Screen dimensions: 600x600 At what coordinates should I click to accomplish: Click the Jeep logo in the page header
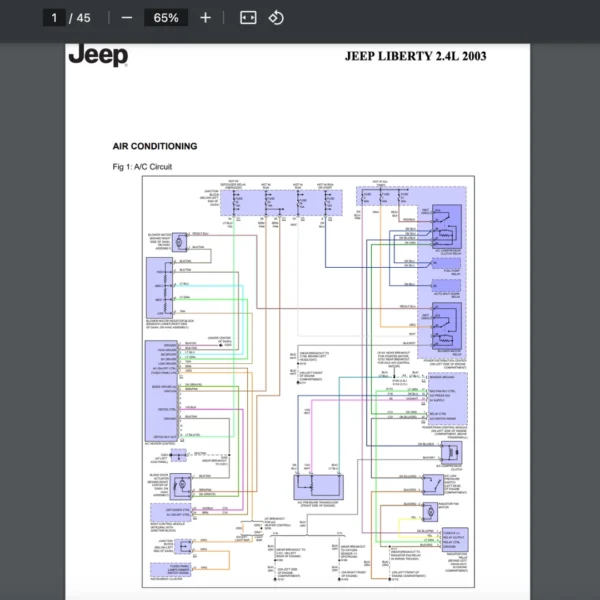98,56
